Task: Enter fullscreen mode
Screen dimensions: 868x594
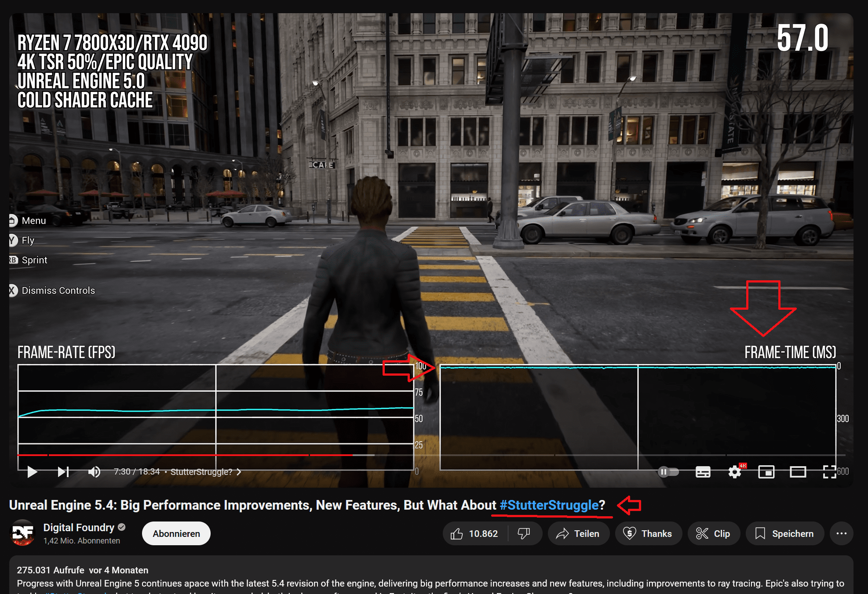Action: pos(829,472)
